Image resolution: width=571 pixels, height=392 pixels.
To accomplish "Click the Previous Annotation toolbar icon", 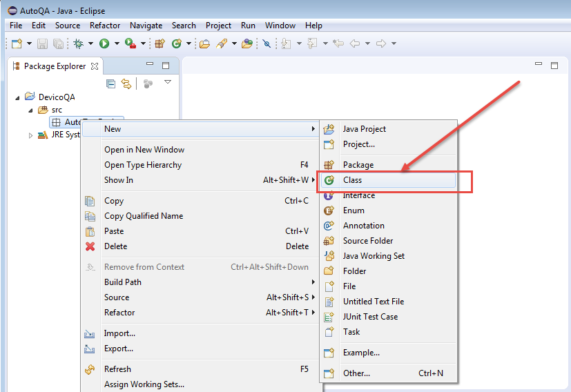I will pos(312,43).
